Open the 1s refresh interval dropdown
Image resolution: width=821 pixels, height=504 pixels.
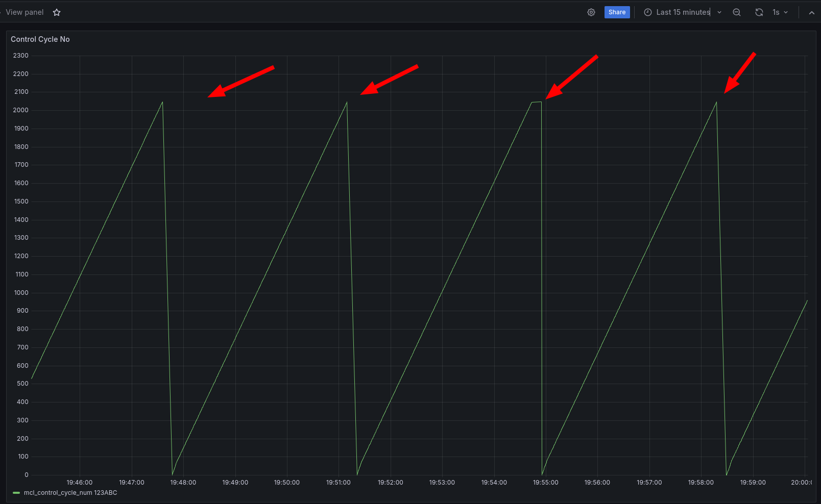click(x=780, y=12)
